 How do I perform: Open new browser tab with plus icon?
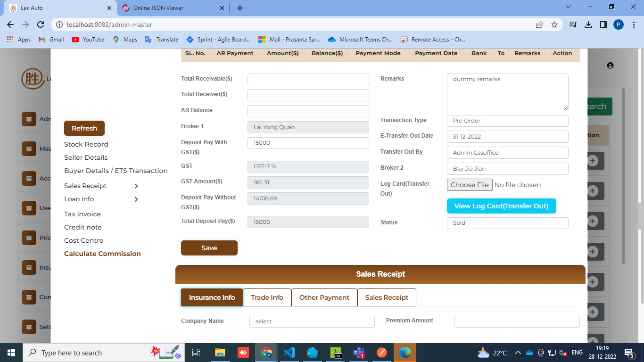coord(240,8)
